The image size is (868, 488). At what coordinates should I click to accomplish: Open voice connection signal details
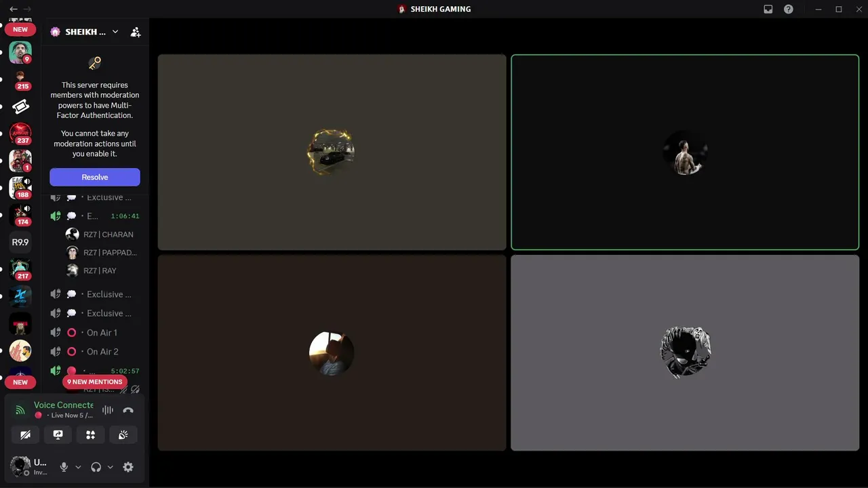[x=20, y=410]
